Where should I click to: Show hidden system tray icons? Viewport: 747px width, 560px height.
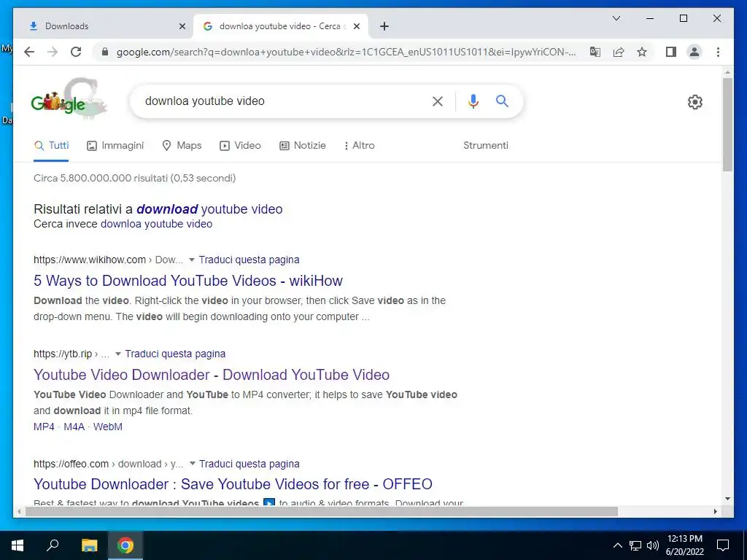point(617,545)
